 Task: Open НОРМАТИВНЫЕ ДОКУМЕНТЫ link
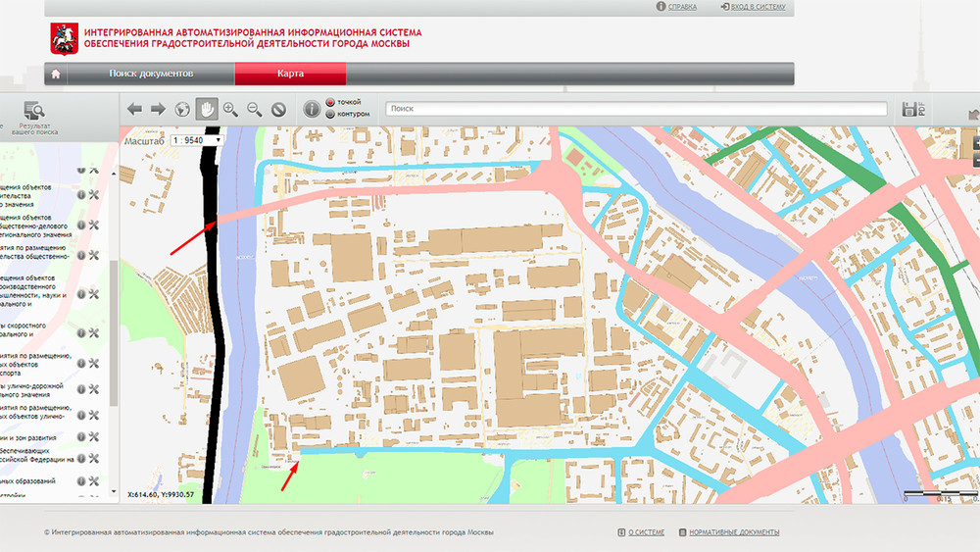pos(734,532)
